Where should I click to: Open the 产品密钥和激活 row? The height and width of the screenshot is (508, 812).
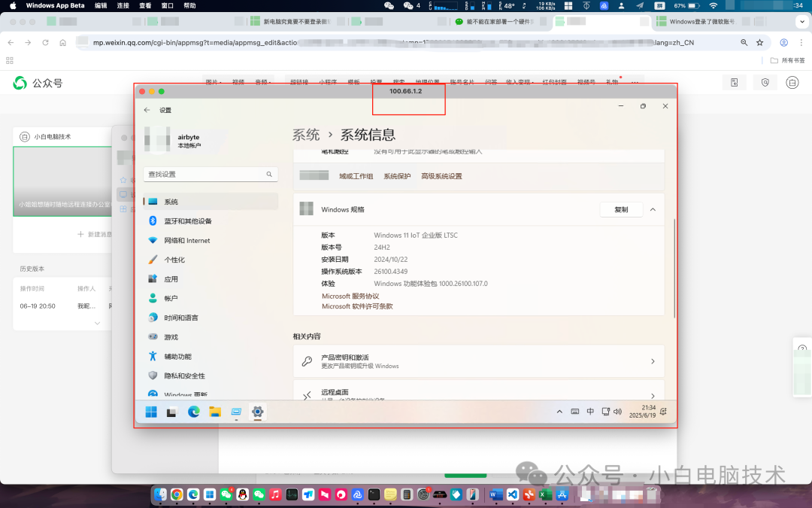pyautogui.click(x=478, y=361)
